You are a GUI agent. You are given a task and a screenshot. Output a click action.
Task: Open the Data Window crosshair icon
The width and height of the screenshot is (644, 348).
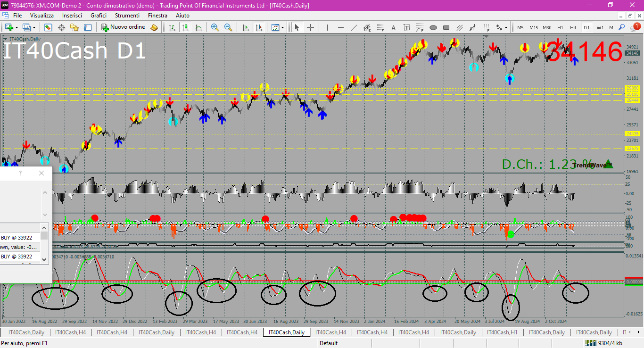click(61, 27)
